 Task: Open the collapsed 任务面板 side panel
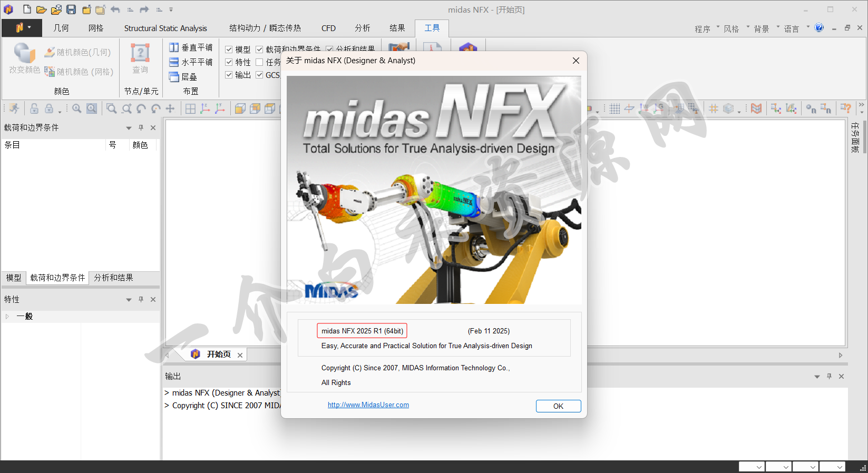coord(855,137)
